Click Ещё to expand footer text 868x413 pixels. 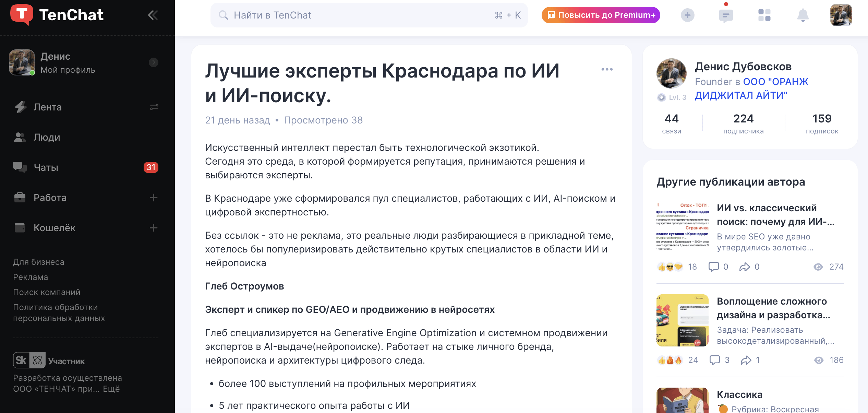coord(111,389)
